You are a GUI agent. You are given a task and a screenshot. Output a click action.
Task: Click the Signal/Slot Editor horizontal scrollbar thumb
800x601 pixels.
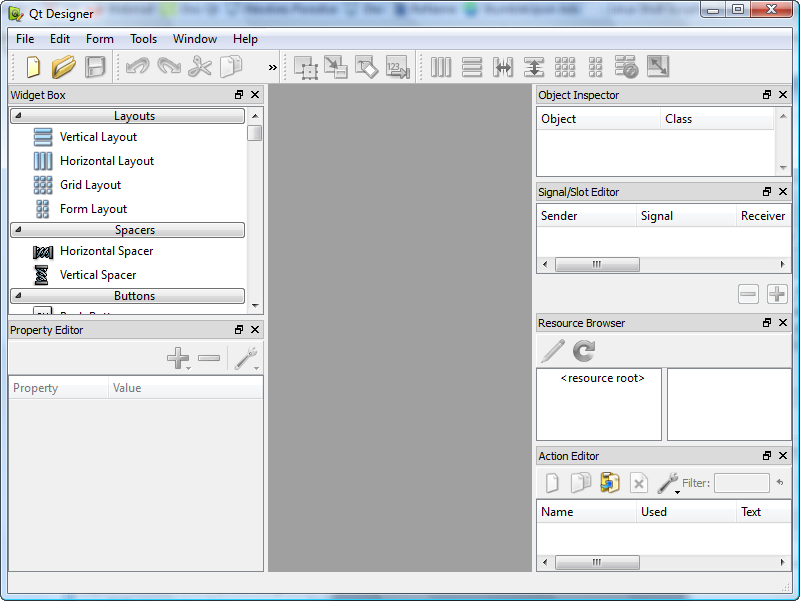point(597,264)
